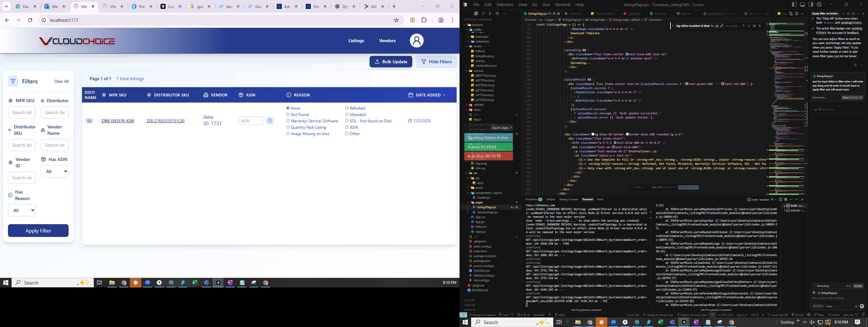This screenshot has width=868, height=327.
Task: Click the Apply Filter button
Action: tap(38, 231)
